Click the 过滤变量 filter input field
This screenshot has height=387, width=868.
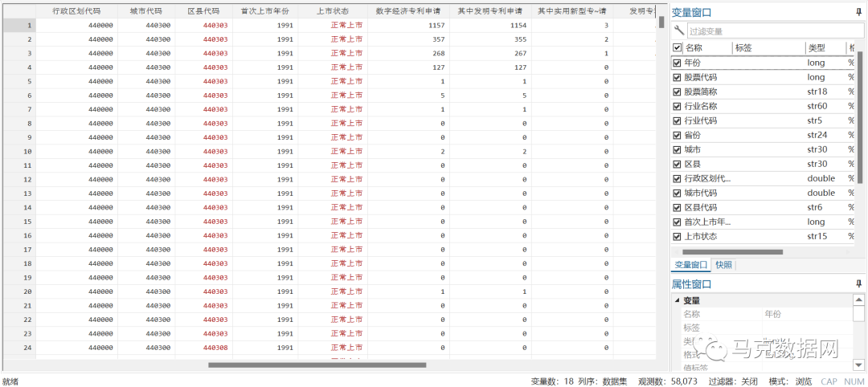[775, 31]
